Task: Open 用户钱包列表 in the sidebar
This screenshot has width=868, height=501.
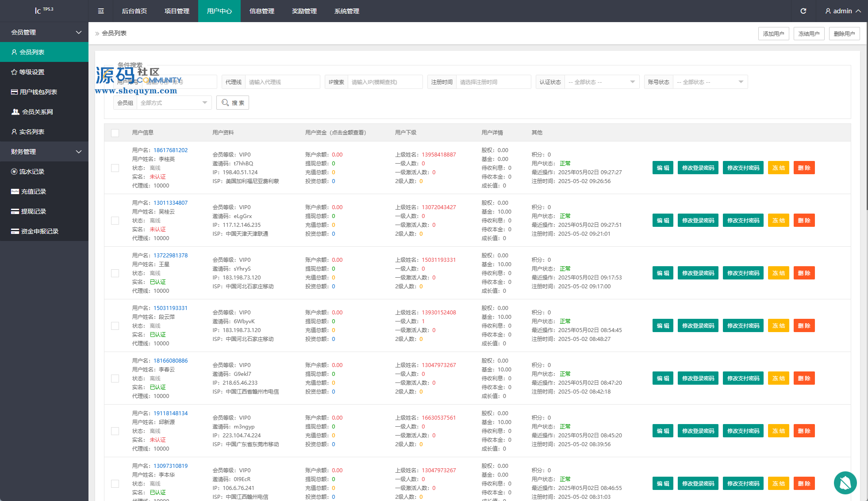Action: [x=38, y=92]
